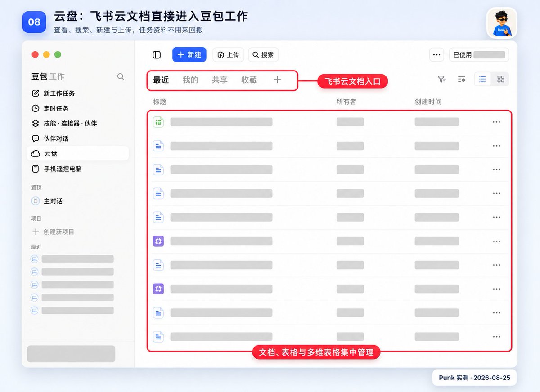This screenshot has height=392, width=540.
Task: Click the 新建 button
Action: pos(189,55)
